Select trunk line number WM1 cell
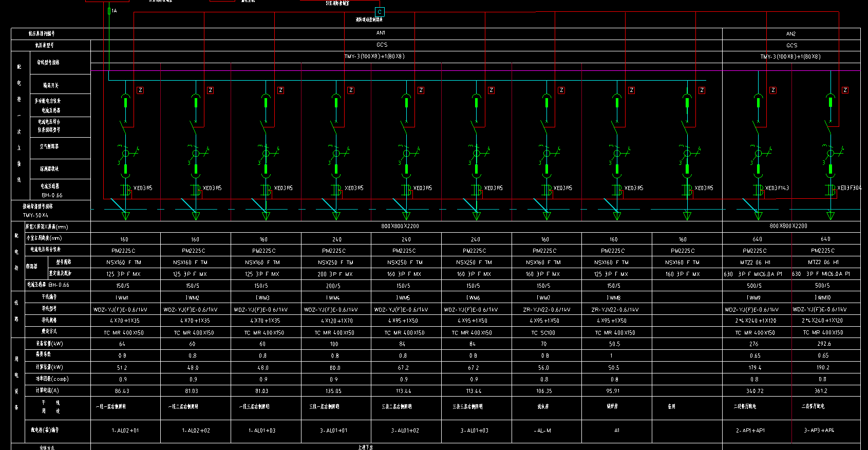 [x=122, y=298]
